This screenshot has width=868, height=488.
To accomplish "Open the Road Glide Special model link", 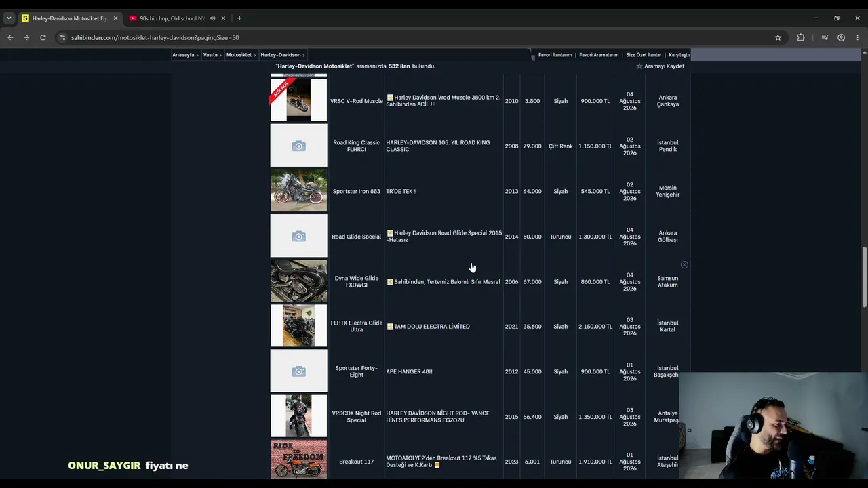I will click(357, 237).
